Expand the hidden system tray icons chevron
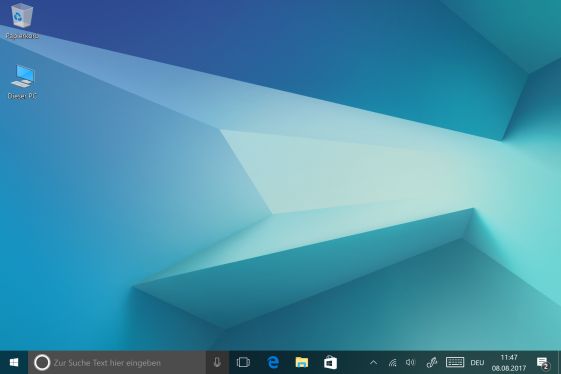The height and width of the screenshot is (374, 561). (374, 363)
